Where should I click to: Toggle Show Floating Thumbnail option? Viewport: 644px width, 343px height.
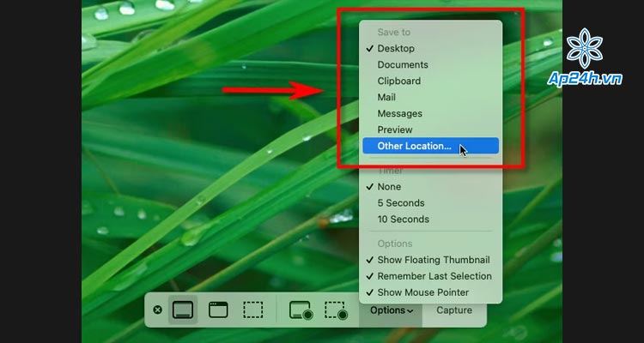point(430,260)
